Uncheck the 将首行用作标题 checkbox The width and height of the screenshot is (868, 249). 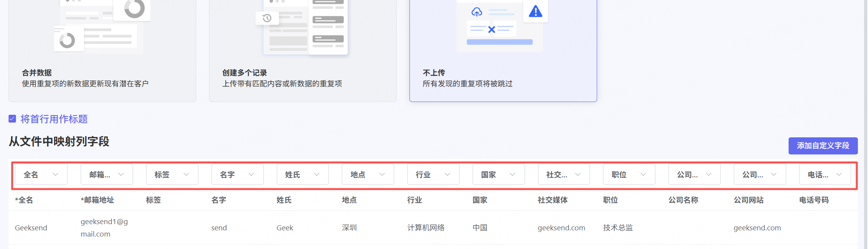12,119
